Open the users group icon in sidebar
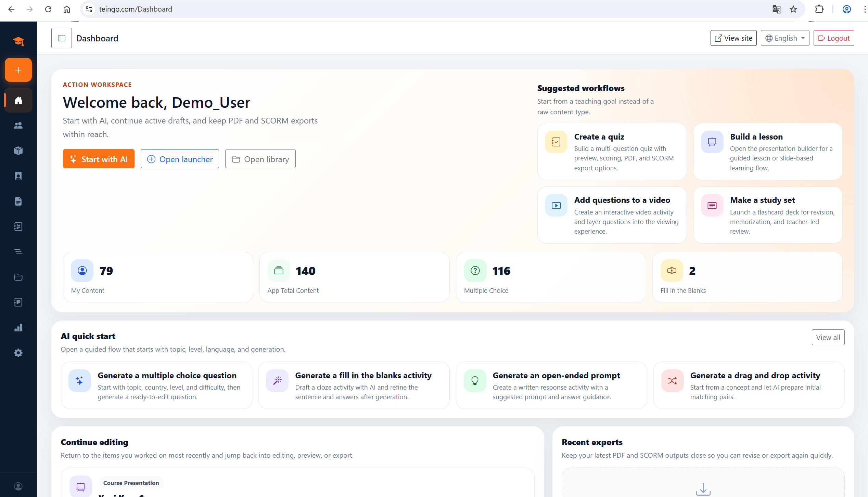The width and height of the screenshot is (868, 497). point(18,126)
